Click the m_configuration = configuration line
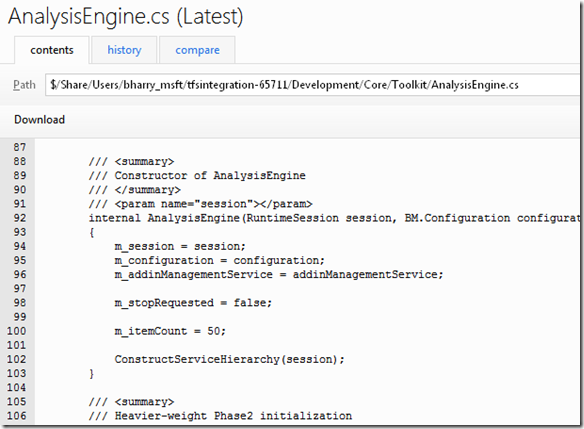 pyautogui.click(x=219, y=260)
